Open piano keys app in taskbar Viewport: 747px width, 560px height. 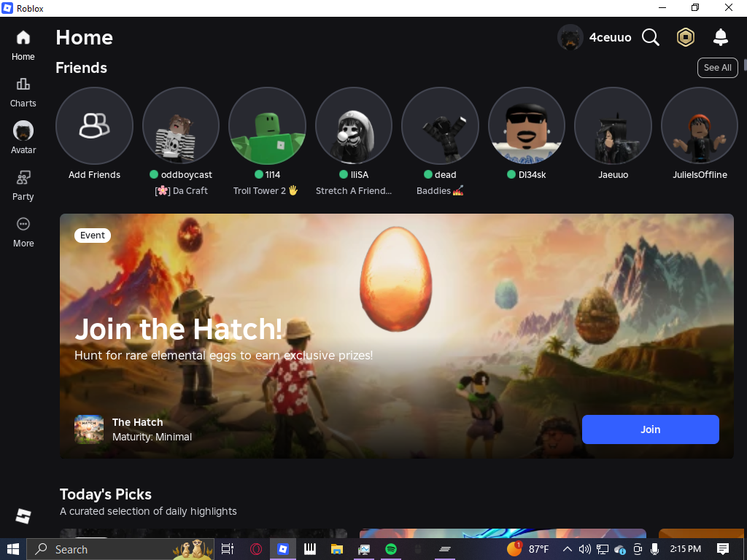[310, 549]
